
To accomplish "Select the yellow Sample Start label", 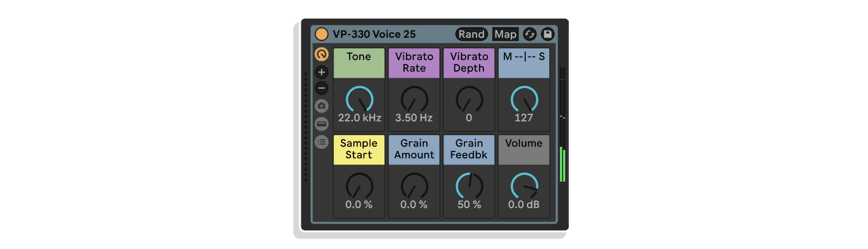I will [359, 150].
